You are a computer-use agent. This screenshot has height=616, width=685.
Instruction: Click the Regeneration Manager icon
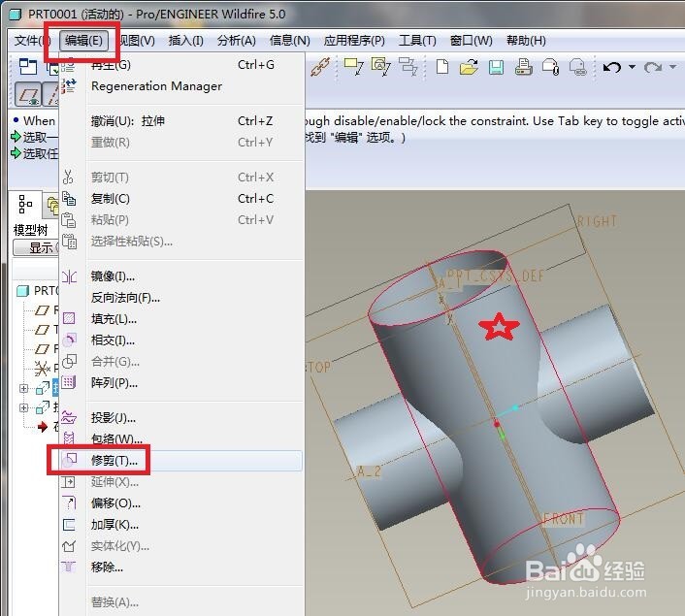tap(69, 86)
